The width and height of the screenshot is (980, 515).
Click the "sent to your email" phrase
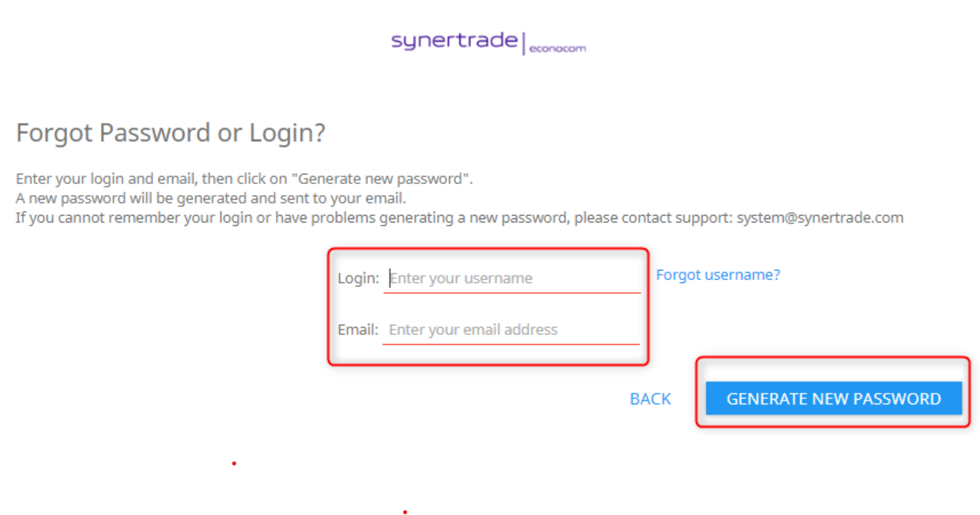coord(347,199)
